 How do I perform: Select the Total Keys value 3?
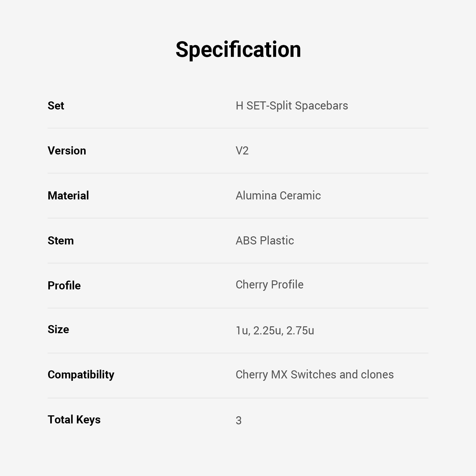pos(238,421)
